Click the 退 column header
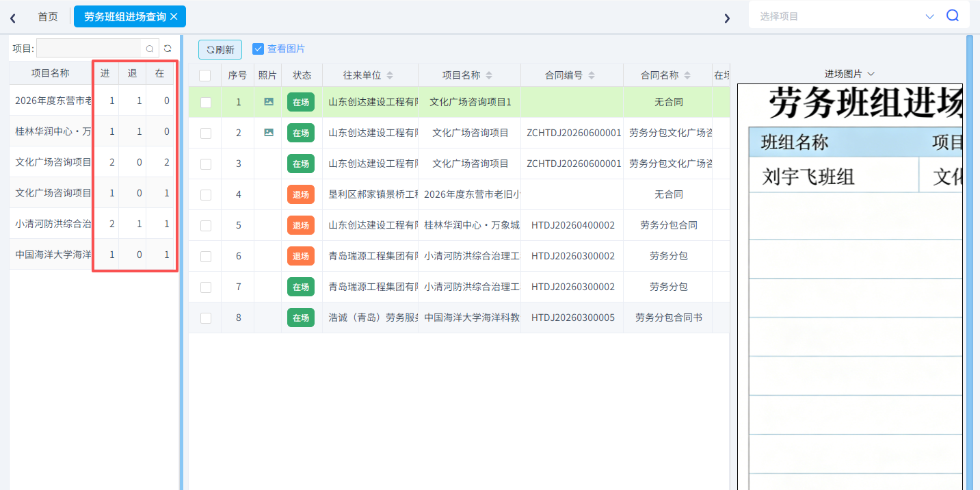The image size is (980, 490). 133,73
